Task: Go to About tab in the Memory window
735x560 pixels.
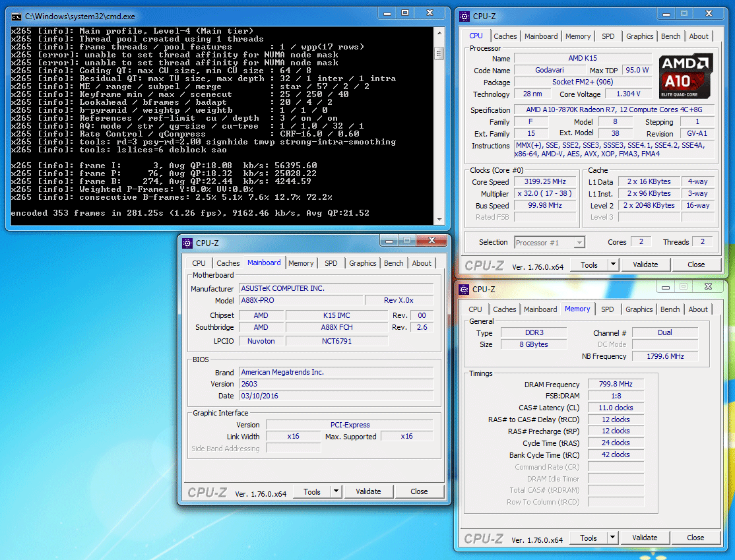Action: point(698,309)
